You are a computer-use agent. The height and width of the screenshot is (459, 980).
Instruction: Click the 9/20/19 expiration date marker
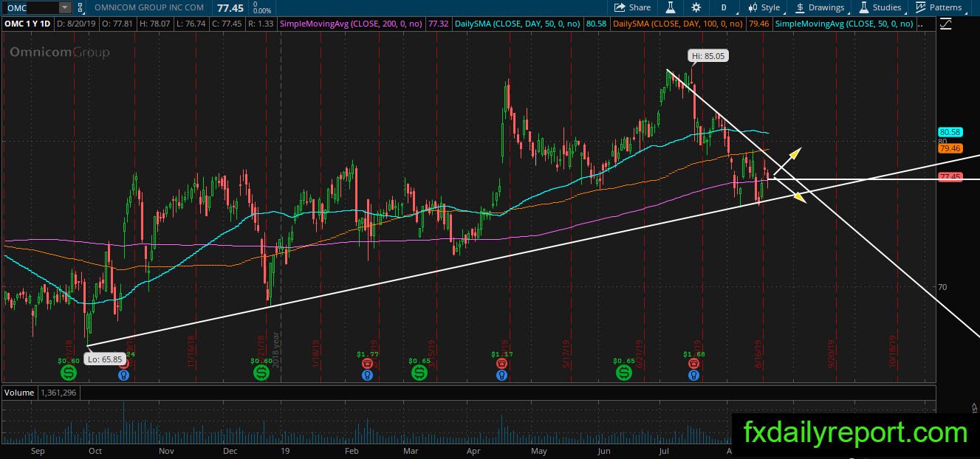(831, 353)
